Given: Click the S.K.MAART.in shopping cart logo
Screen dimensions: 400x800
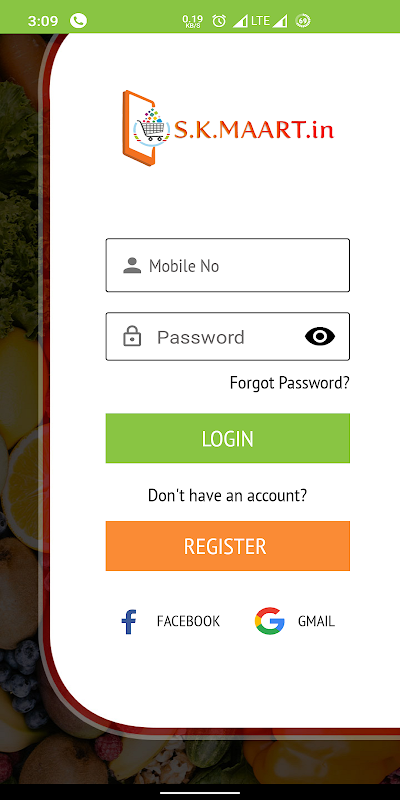Looking at the screenshot, I should coord(145,129).
